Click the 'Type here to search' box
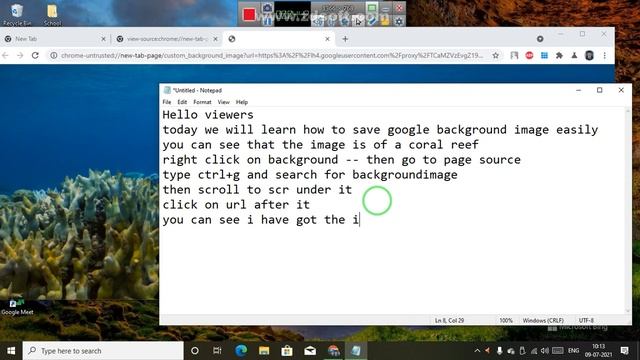The height and width of the screenshot is (360, 640). [x=103, y=351]
